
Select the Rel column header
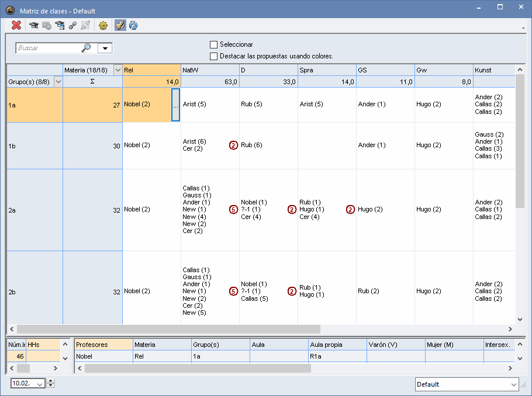tap(151, 70)
